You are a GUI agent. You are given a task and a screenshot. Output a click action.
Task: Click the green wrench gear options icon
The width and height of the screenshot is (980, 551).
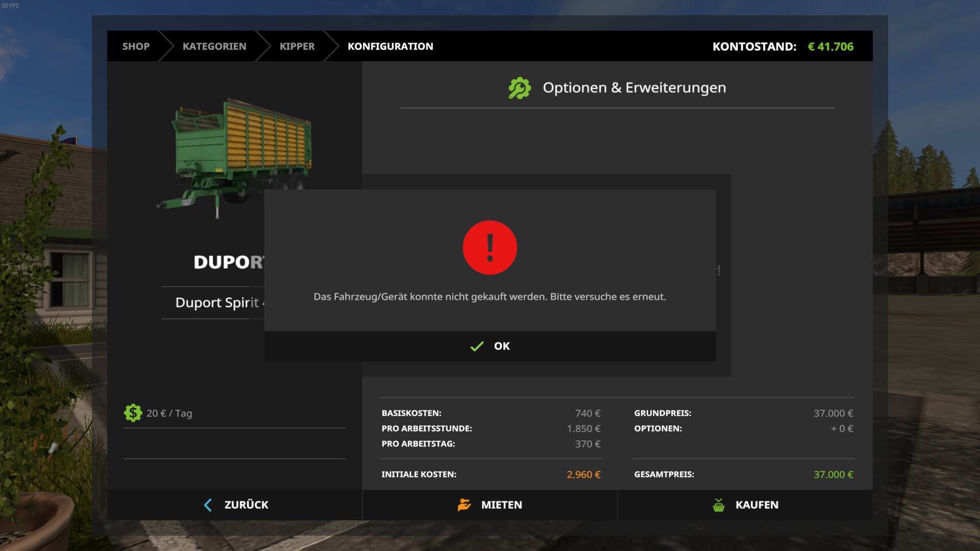pos(519,88)
